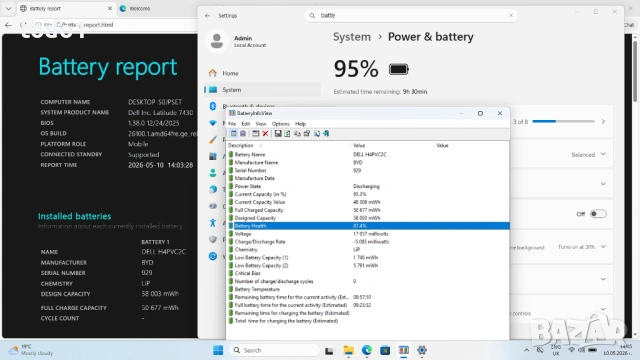
Task: Click the browser back button
Action: 8,25
